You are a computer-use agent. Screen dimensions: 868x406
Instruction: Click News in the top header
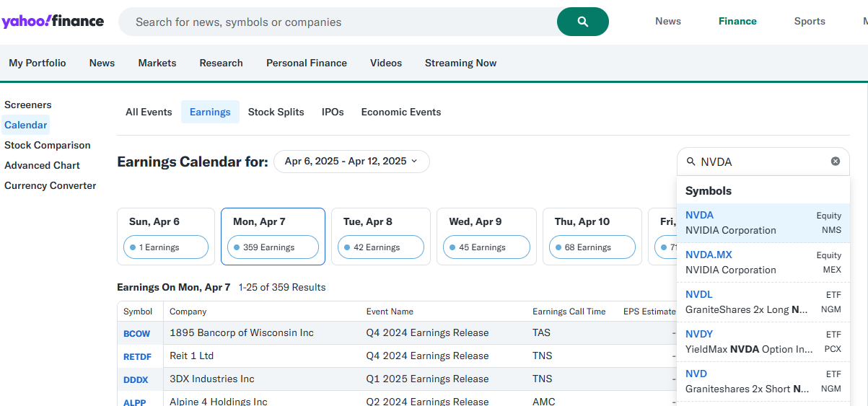(x=668, y=21)
